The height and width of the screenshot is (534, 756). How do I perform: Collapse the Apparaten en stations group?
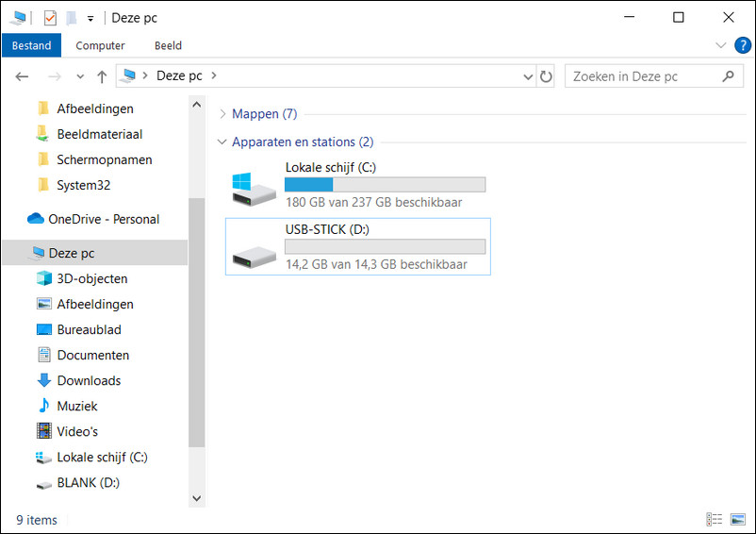pyautogui.click(x=222, y=142)
